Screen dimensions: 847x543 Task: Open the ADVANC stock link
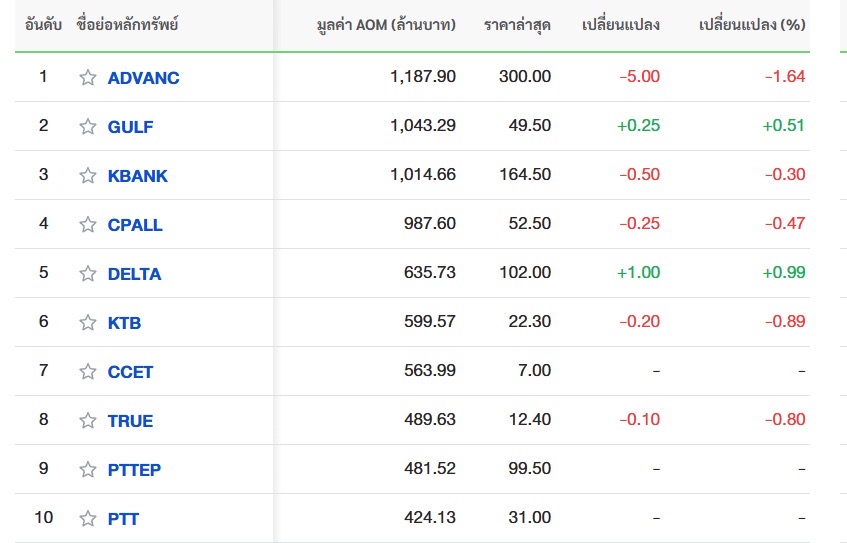pos(143,77)
